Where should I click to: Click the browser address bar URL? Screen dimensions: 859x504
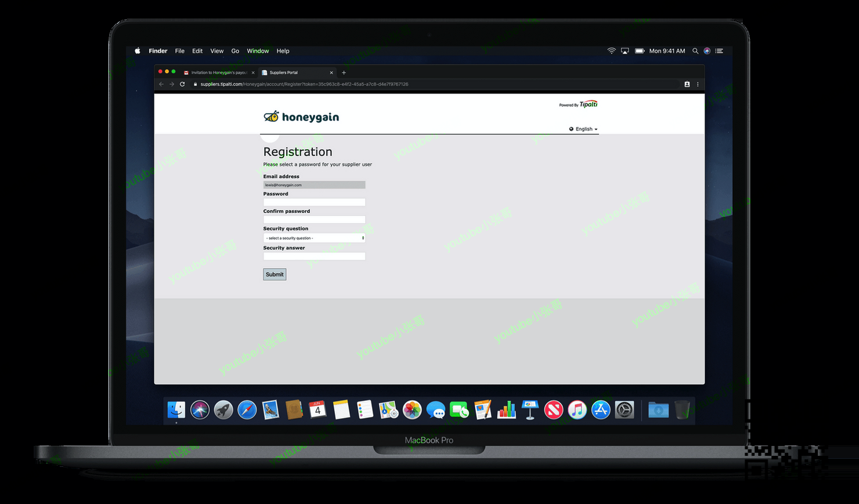click(x=304, y=84)
